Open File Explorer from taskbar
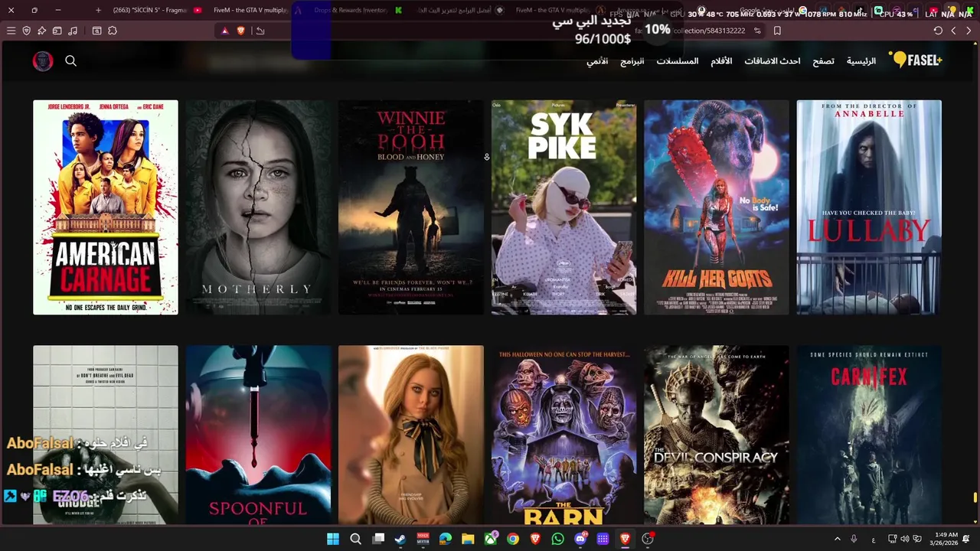980x551 pixels. 468,539
